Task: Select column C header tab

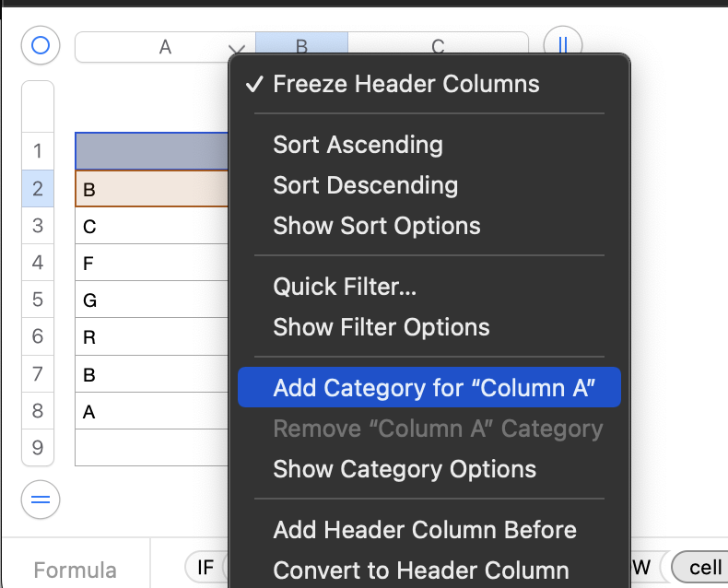Action: coord(438,46)
